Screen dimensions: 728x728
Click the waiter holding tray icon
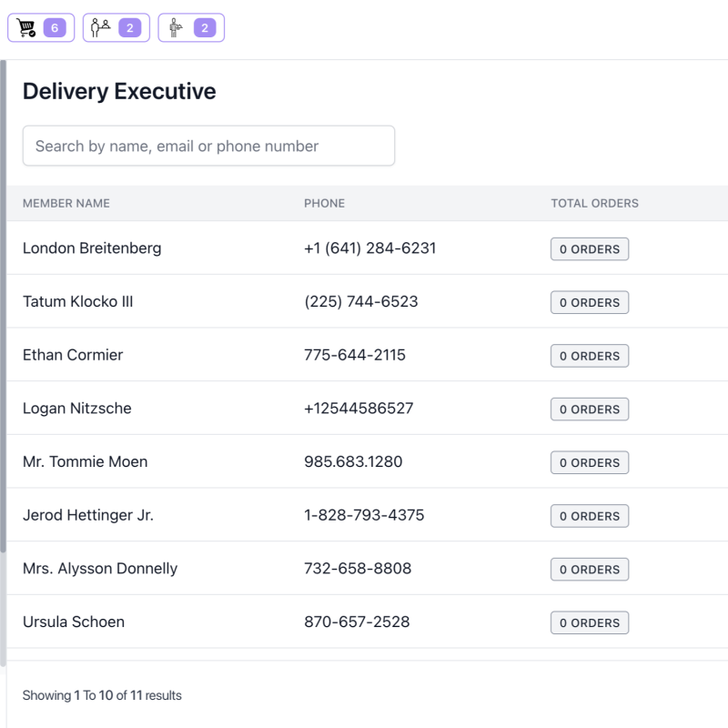pos(177,28)
